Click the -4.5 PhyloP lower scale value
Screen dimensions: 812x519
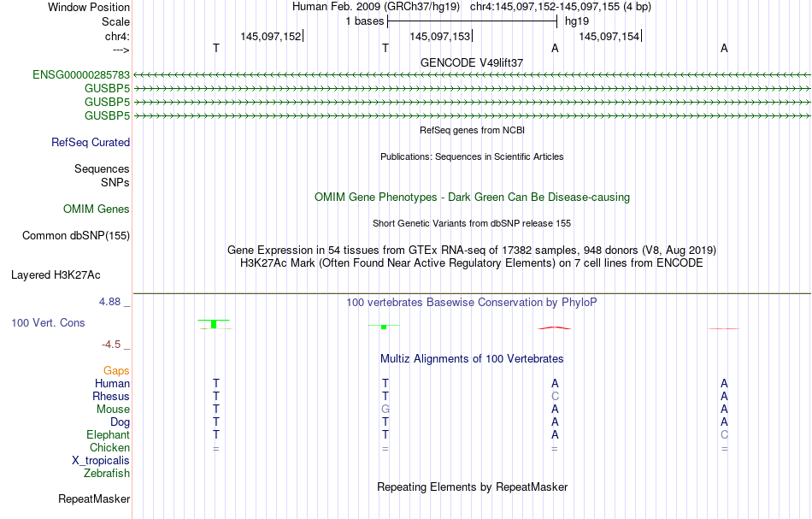coord(111,345)
